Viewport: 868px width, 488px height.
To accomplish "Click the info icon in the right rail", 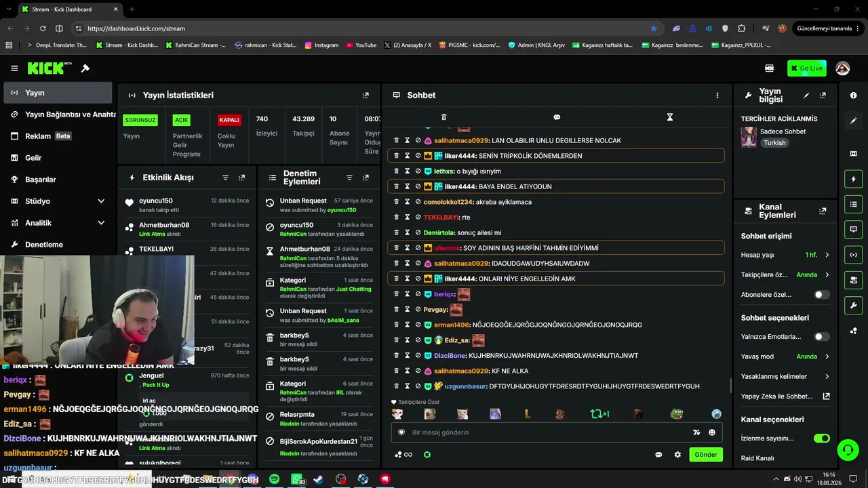I will [853, 96].
